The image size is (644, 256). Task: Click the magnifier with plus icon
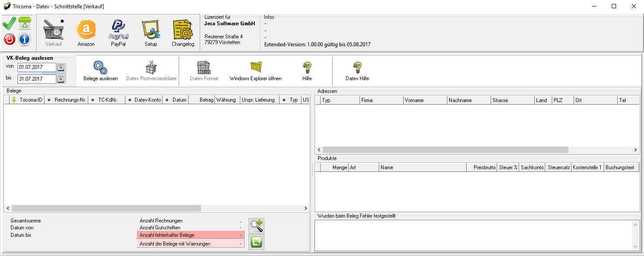pos(256,226)
